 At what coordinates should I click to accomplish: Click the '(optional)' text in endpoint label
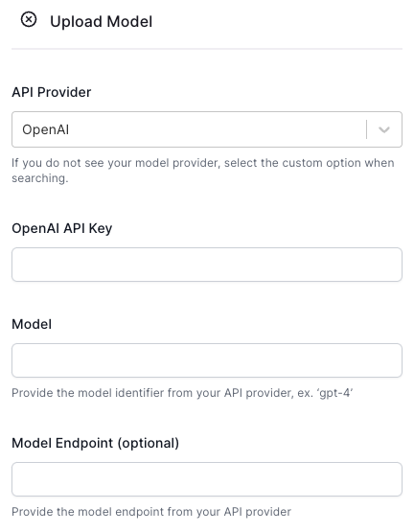click(x=149, y=443)
